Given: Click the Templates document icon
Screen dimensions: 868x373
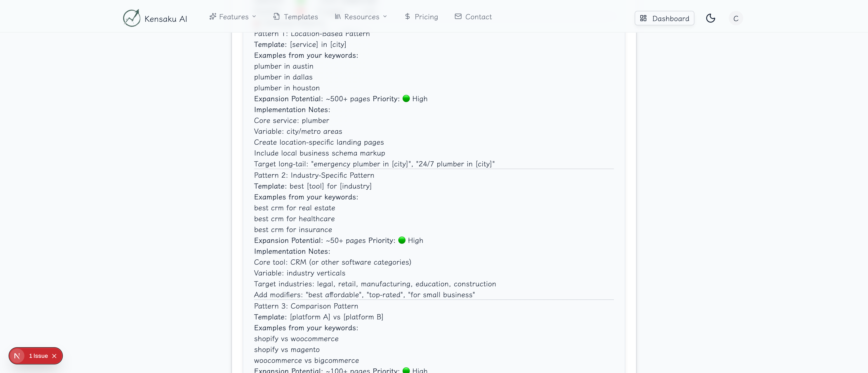Looking at the screenshot, I should [x=276, y=17].
